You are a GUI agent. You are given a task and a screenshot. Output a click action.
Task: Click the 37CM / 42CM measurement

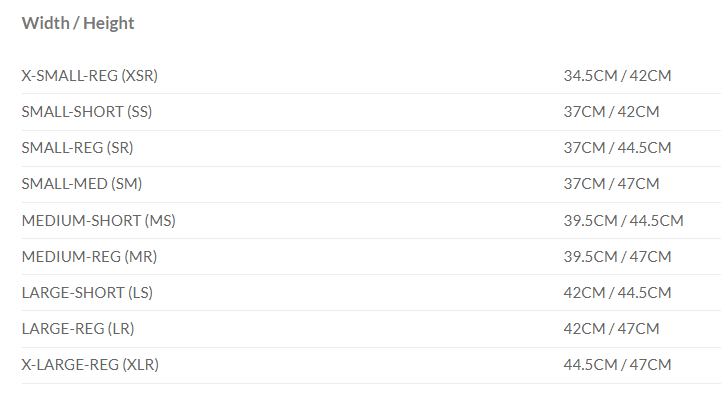coord(611,111)
